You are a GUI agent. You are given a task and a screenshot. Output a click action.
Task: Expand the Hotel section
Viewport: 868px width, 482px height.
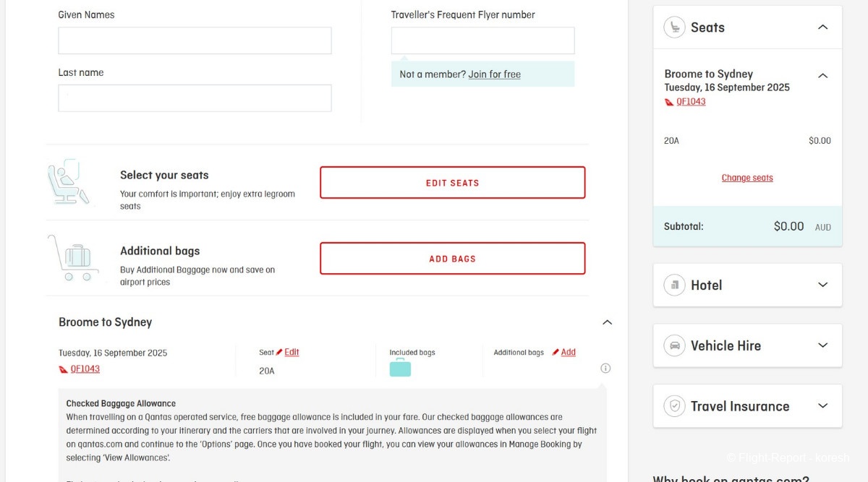coord(822,285)
